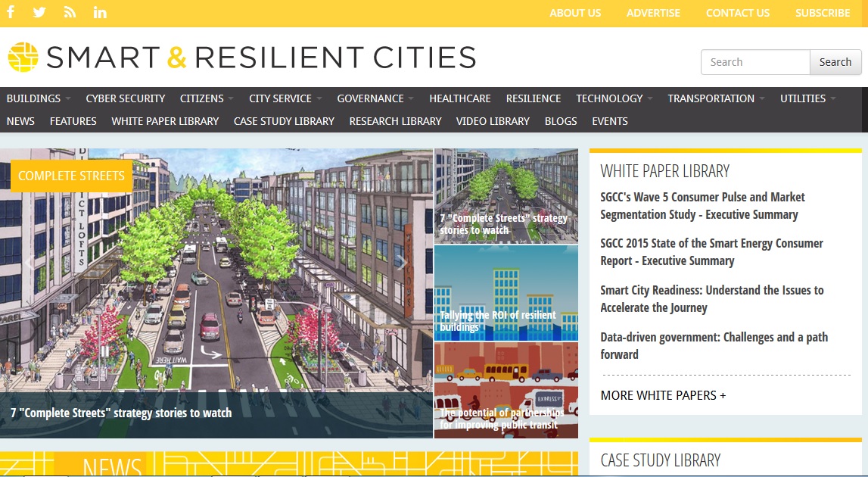
Task: Open the Cyber Security section
Action: click(x=125, y=98)
